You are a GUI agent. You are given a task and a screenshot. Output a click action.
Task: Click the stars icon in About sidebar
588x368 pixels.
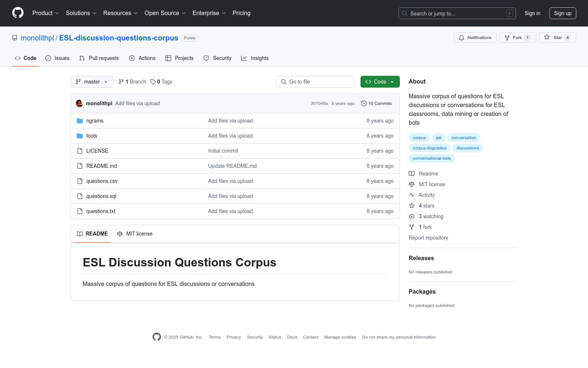click(412, 206)
